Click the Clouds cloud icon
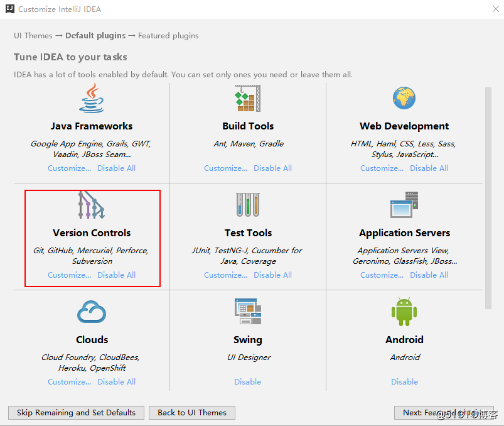504x426 pixels. [92, 312]
